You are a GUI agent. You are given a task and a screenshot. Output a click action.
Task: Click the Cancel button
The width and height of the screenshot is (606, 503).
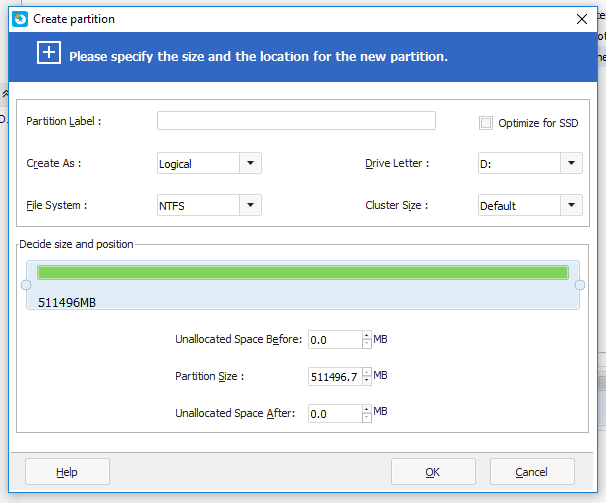532,472
